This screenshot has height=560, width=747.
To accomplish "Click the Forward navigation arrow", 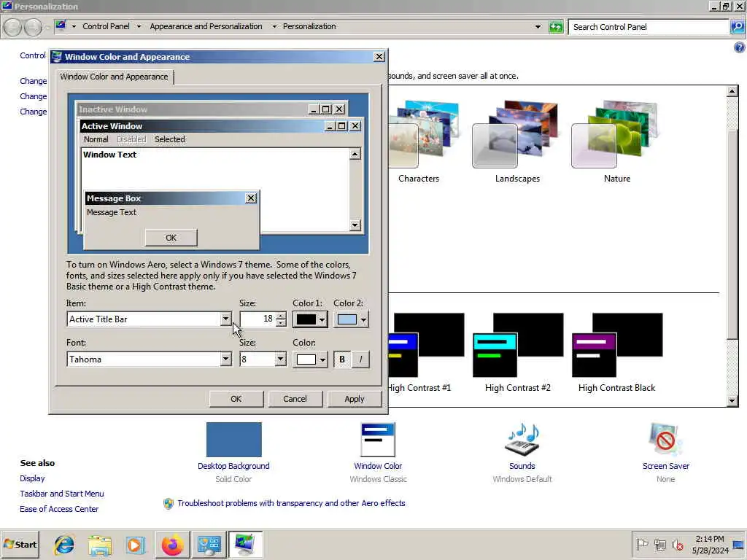I will click(33, 27).
